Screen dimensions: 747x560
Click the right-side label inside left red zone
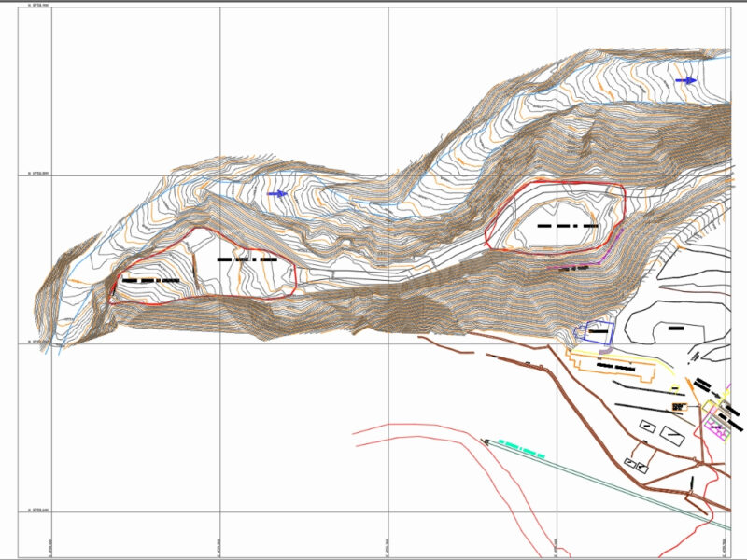tap(247, 259)
